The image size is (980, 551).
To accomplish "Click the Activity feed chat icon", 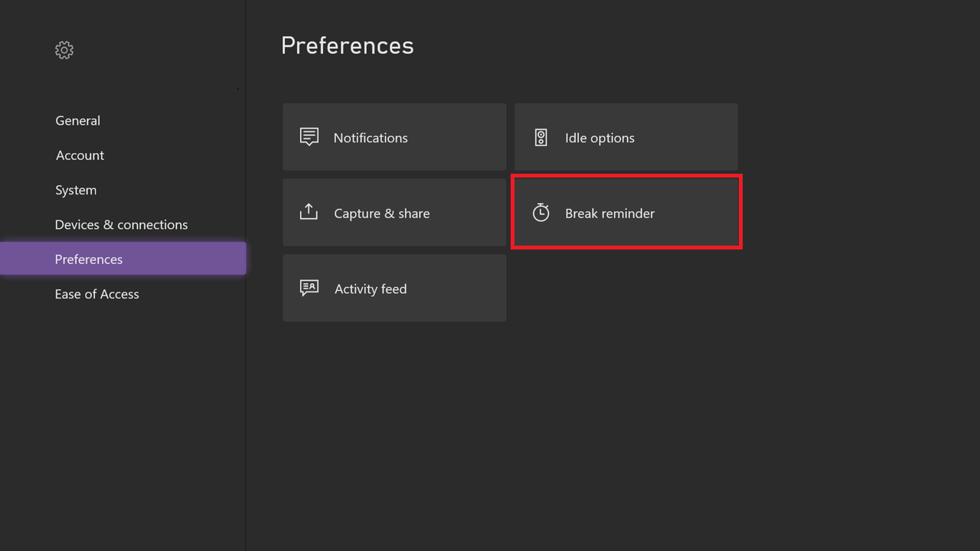I will pyautogui.click(x=309, y=288).
